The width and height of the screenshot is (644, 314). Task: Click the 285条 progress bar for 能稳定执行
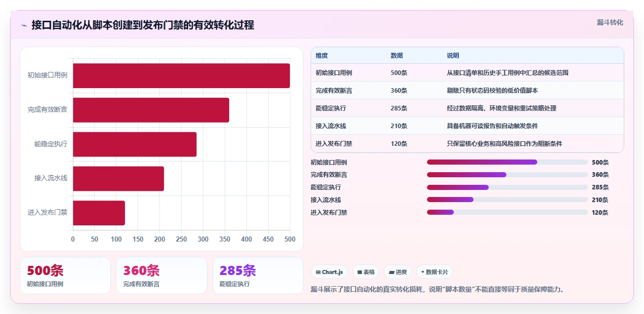point(507,187)
